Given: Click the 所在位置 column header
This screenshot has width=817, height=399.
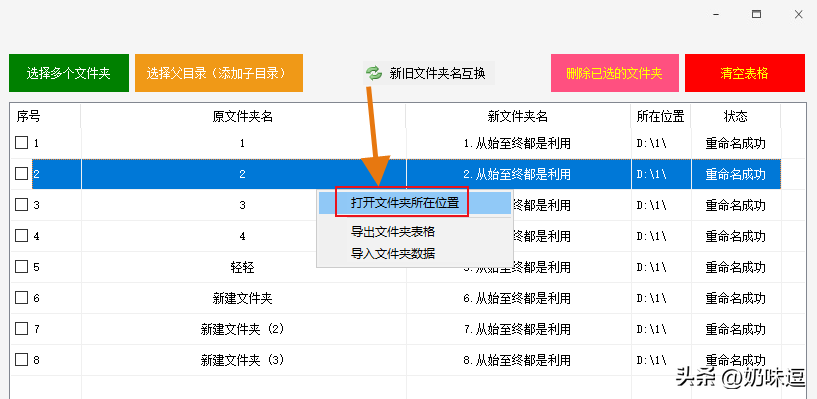Looking at the screenshot, I should click(661, 117).
